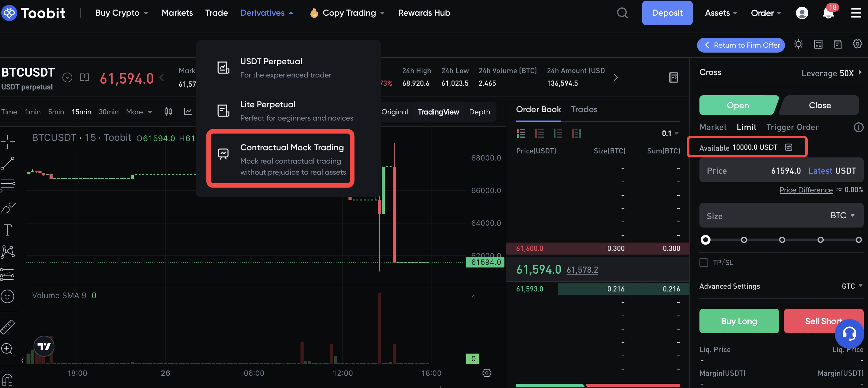Enable the TP/SL checkbox
The height and width of the screenshot is (388, 868).
tap(703, 262)
